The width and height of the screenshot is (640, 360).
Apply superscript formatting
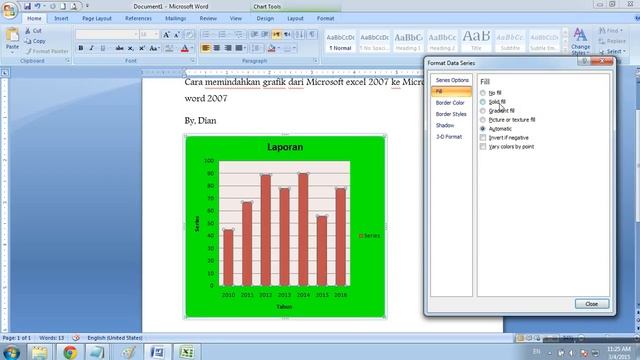click(x=142, y=48)
